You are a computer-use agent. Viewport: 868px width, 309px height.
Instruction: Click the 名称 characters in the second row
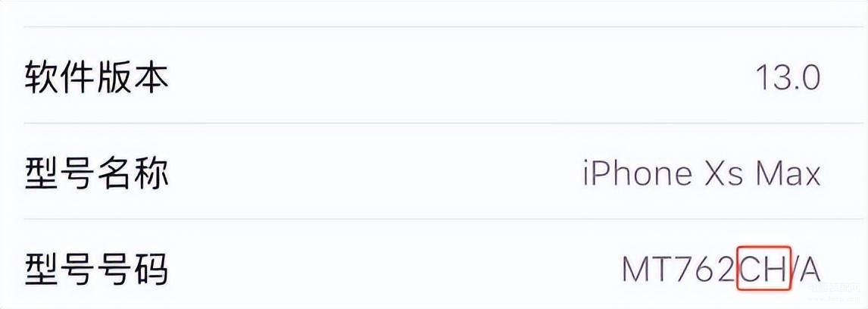tap(133, 173)
